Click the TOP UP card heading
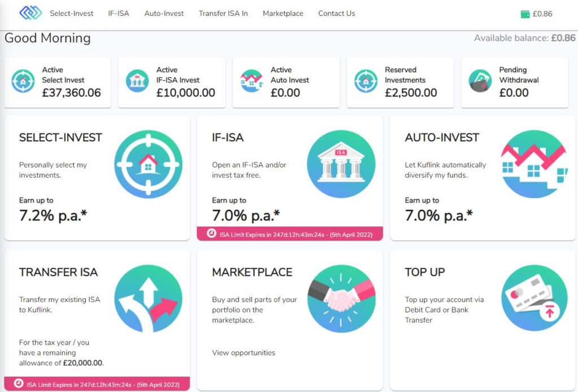578x392 pixels. pyautogui.click(x=424, y=272)
